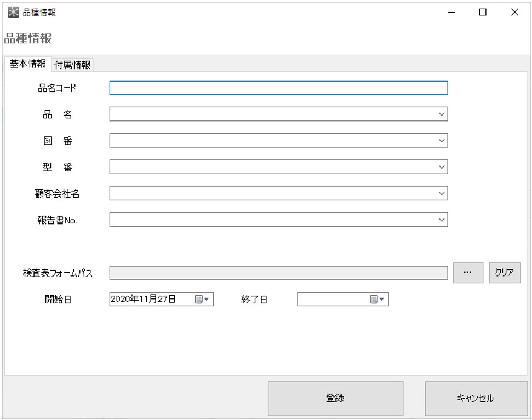Screen dimensions: 532x420
Task: Expand the 報告書No. dropdown
Action: (442, 220)
